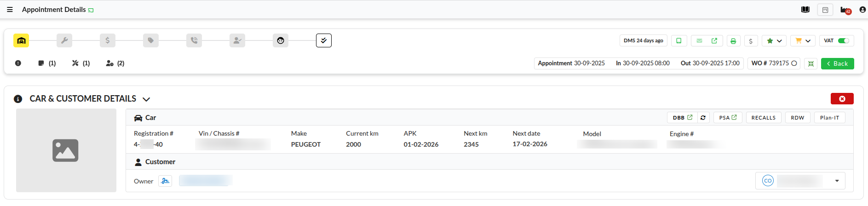The image size is (868, 206).
Task: Click the green Back button
Action: click(837, 64)
